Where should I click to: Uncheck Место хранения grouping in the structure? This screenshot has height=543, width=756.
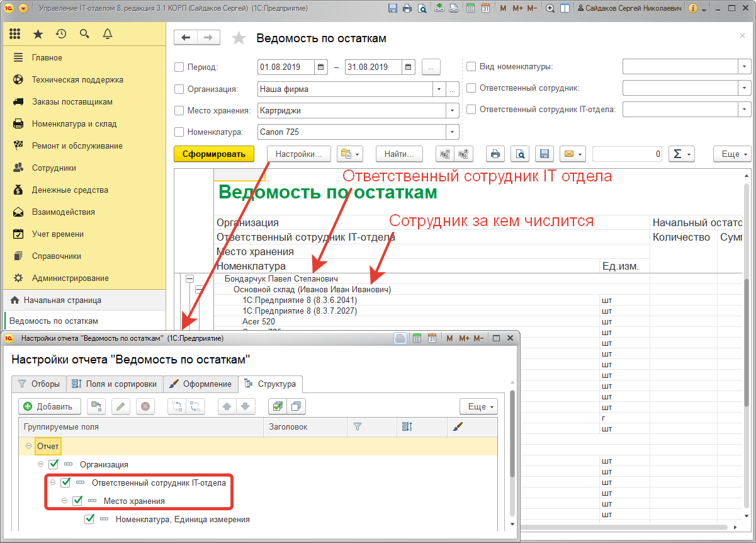77,501
